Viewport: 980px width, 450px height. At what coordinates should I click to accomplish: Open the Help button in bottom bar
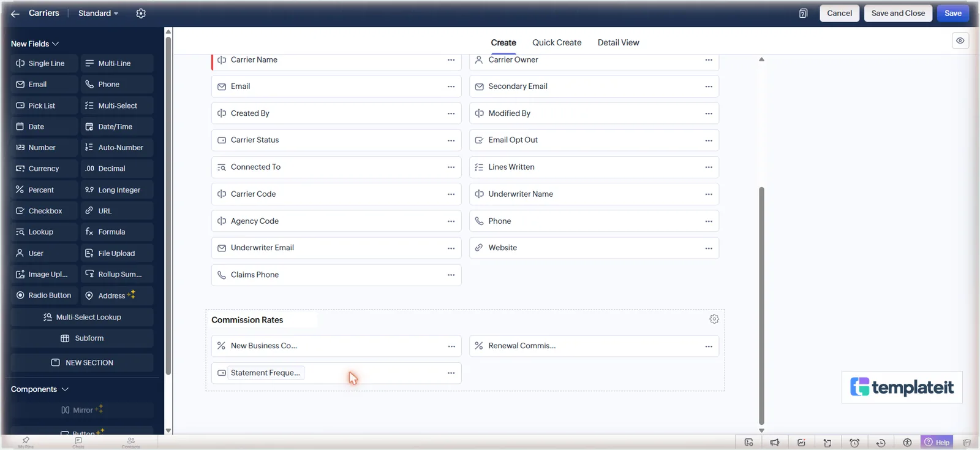[x=937, y=442]
